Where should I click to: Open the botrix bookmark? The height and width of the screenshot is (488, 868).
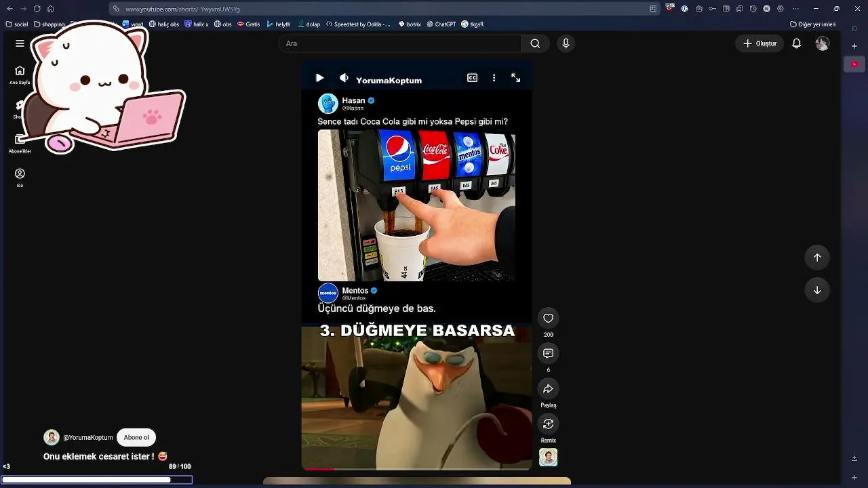coord(410,24)
